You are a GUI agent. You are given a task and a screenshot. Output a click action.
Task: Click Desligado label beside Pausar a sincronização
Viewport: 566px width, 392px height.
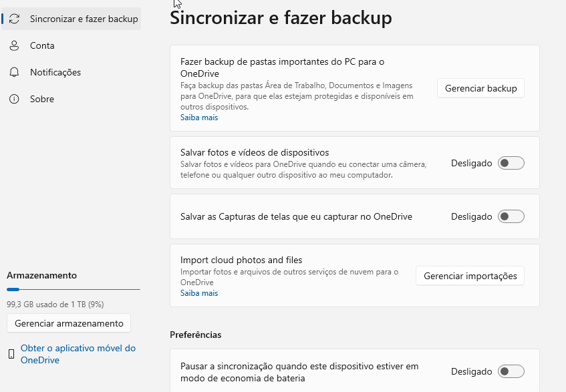pyautogui.click(x=471, y=371)
